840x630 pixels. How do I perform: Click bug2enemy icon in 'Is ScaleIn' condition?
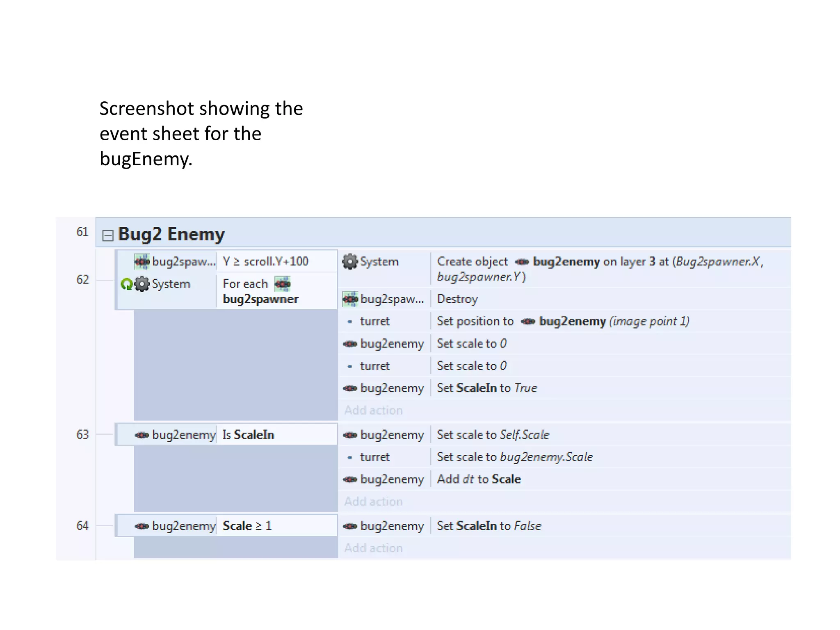tap(142, 435)
